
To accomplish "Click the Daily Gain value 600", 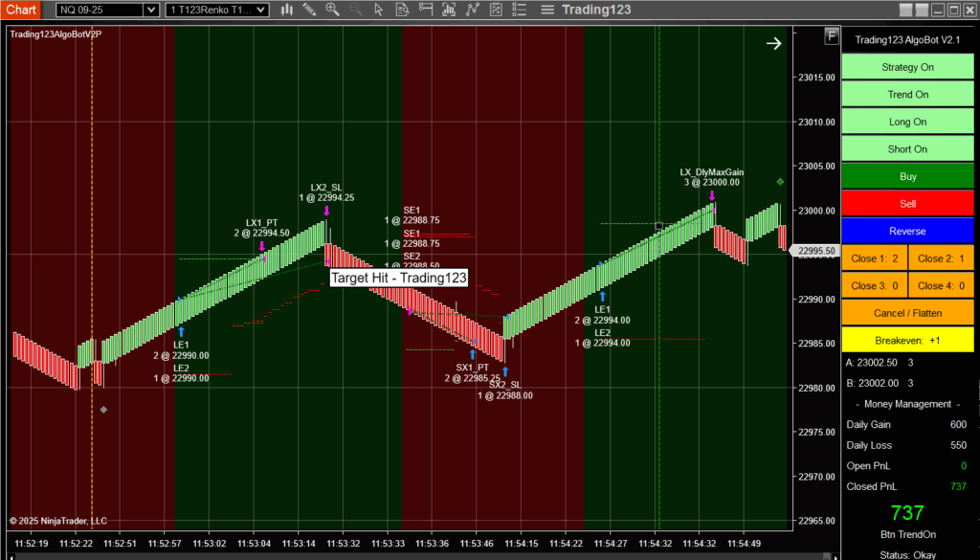I will 958,424.
